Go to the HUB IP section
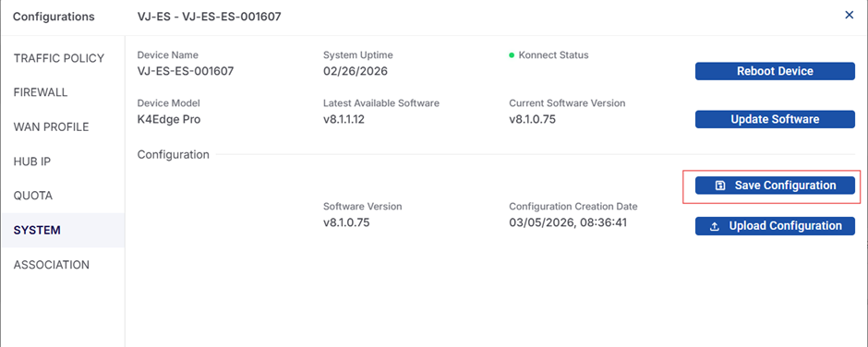This screenshot has height=347, width=868. coord(32,162)
